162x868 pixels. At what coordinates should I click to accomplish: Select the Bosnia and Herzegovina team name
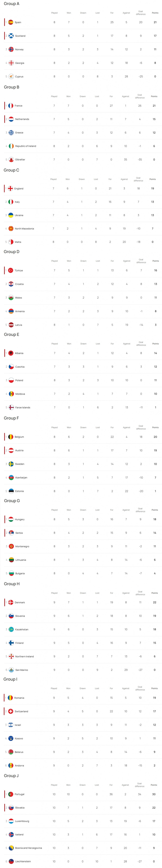pos(28,848)
